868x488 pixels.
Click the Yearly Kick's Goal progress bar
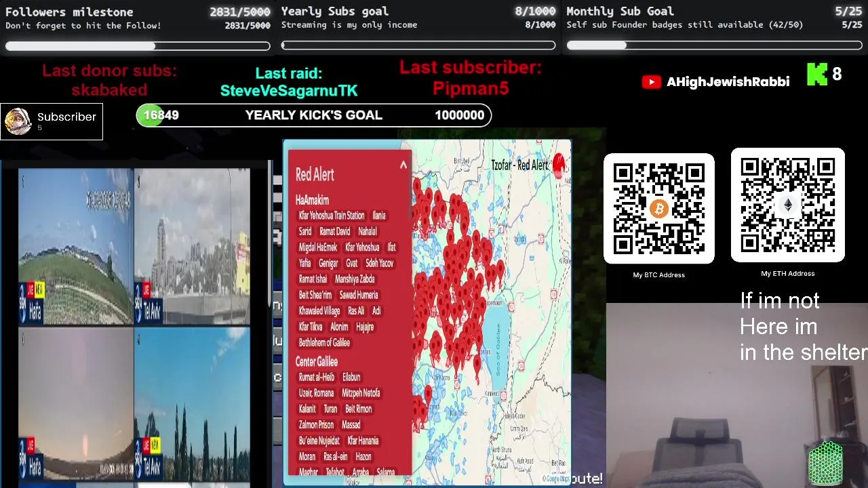pos(313,115)
